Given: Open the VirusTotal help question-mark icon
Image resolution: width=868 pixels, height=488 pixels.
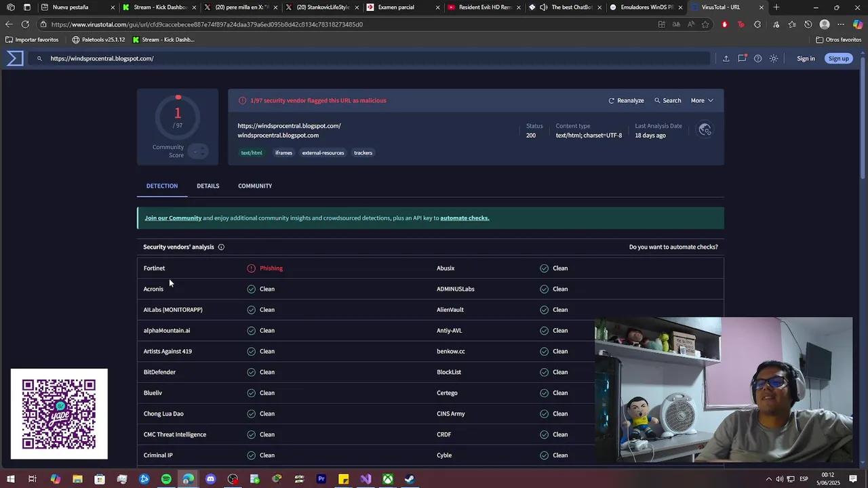Looking at the screenshot, I should [757, 58].
